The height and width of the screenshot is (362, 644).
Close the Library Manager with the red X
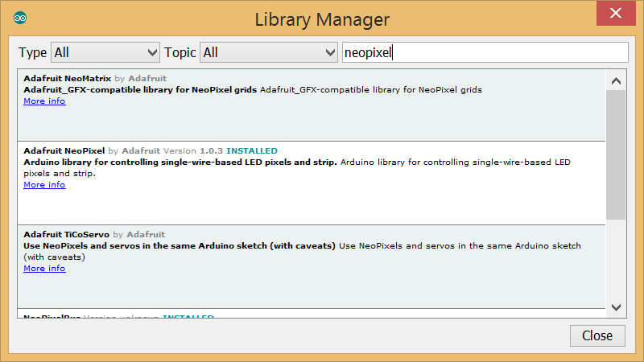point(616,13)
